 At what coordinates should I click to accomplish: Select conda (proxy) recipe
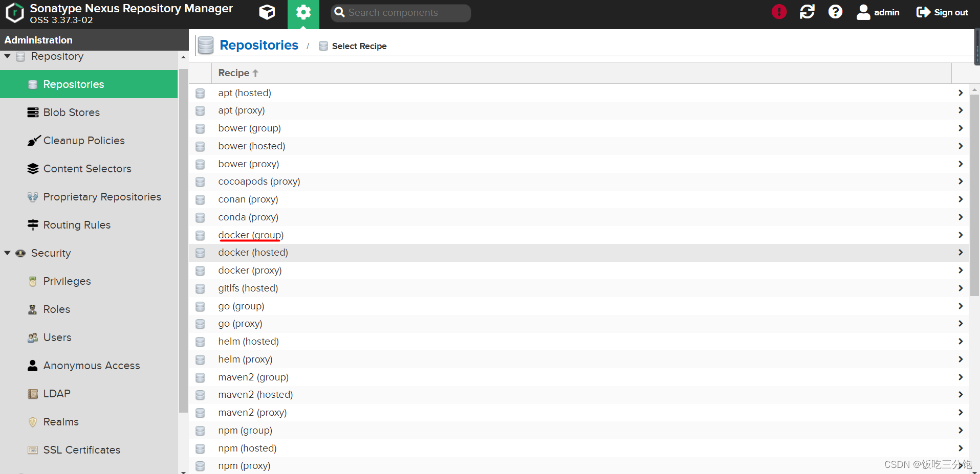click(x=579, y=217)
